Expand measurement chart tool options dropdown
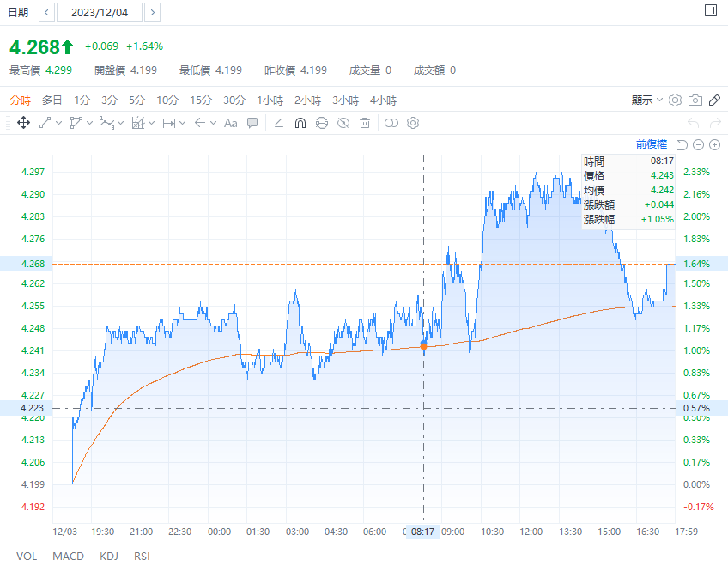The image size is (728, 572). tap(151, 123)
